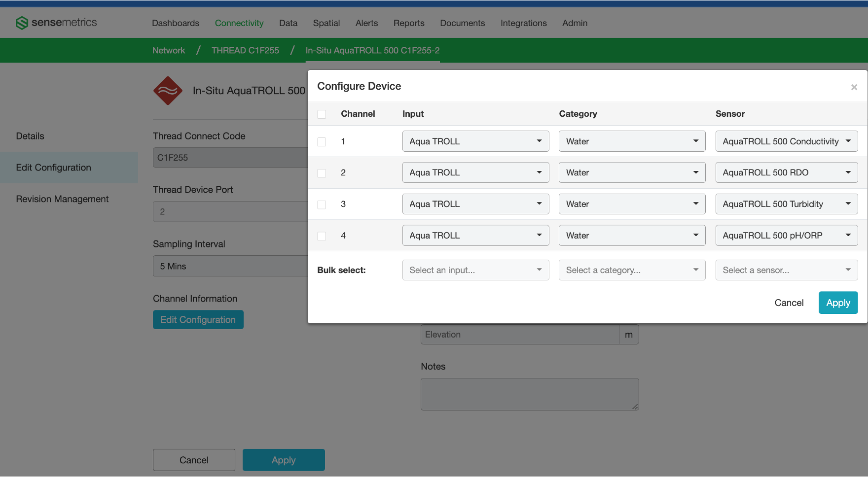Open bulk 'Select a sensor' dropdown
868x477 pixels.
coord(787,270)
